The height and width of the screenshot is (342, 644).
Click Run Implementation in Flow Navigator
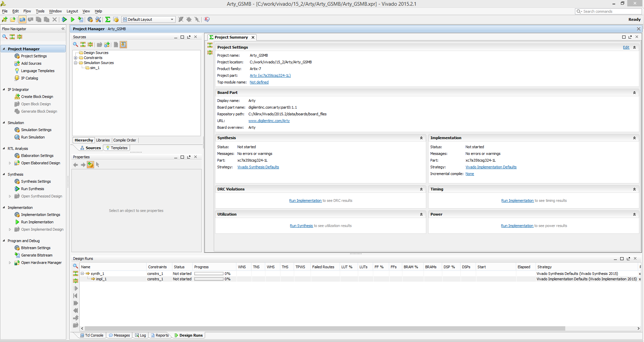[37, 222]
